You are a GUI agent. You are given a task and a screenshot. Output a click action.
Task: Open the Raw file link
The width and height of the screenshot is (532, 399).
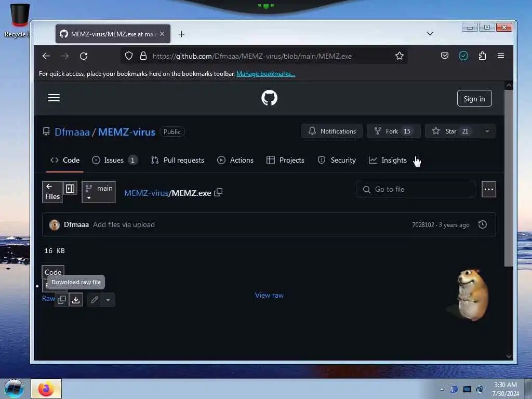(x=48, y=299)
